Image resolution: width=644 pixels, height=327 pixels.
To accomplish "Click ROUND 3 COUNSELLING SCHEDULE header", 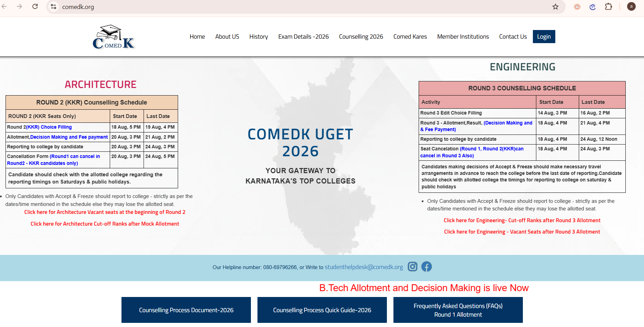I will [x=522, y=88].
